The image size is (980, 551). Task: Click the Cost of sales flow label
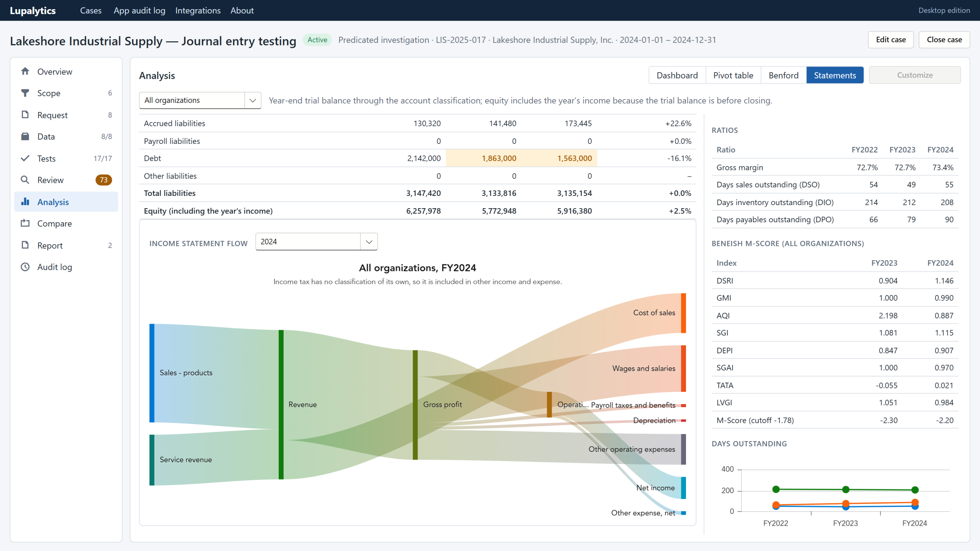(x=654, y=313)
